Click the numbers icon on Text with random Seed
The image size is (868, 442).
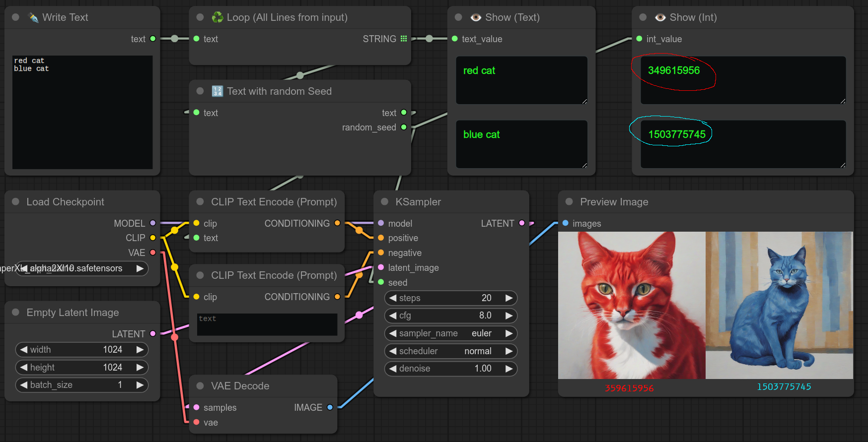pyautogui.click(x=217, y=91)
